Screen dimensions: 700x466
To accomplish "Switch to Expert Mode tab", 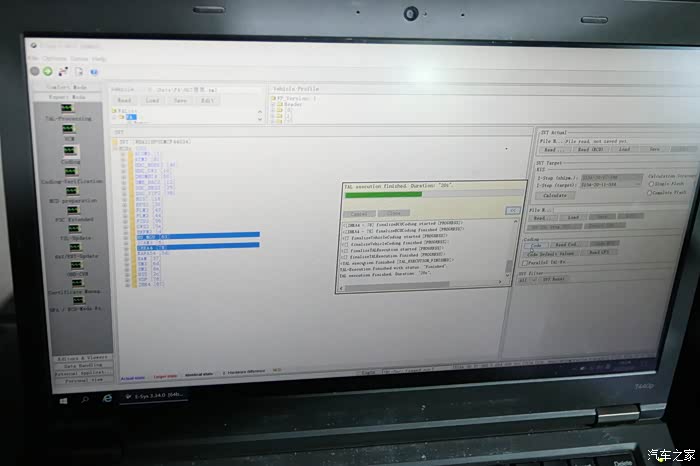I will (x=67, y=97).
